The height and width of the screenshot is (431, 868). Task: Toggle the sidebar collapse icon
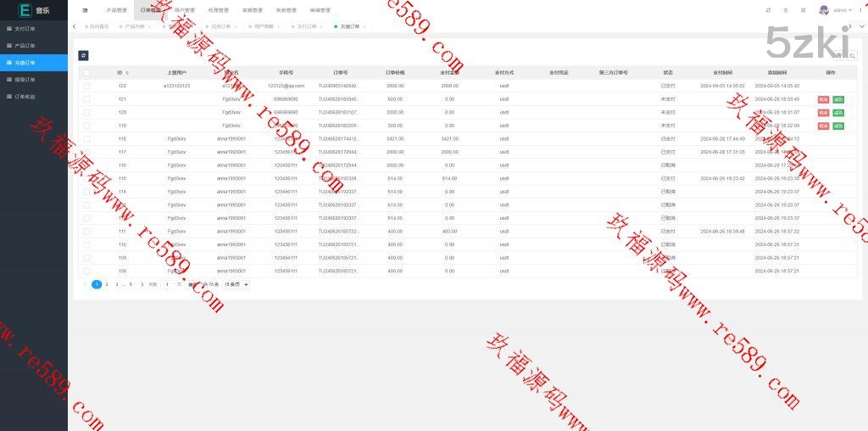point(85,10)
